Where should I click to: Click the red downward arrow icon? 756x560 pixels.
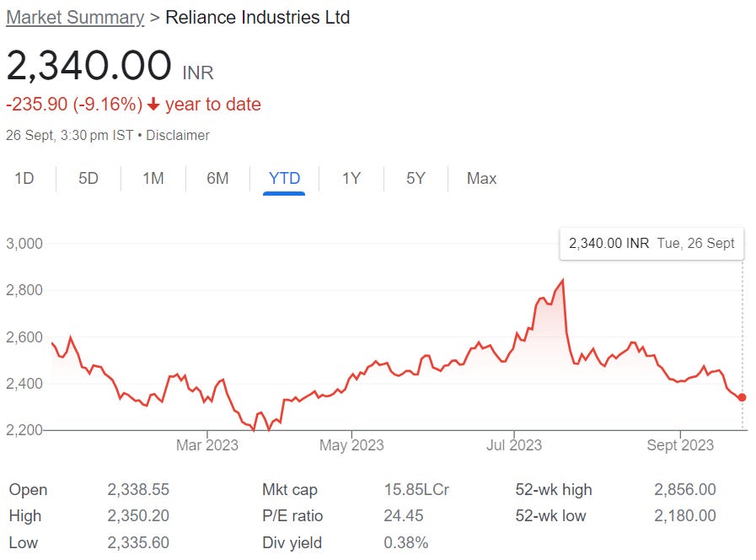point(153,105)
